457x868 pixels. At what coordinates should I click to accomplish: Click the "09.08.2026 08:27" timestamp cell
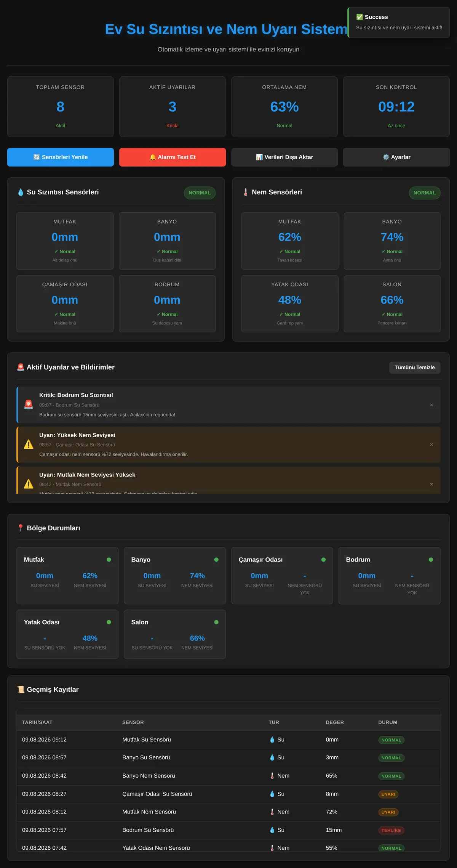point(44,794)
